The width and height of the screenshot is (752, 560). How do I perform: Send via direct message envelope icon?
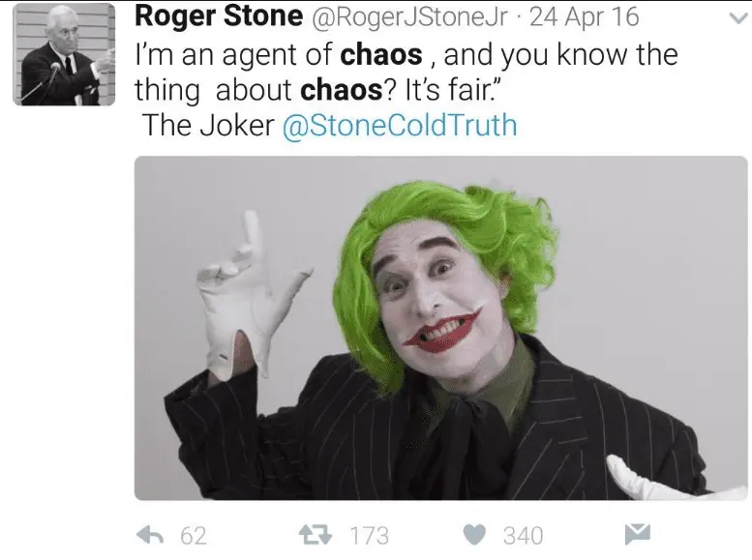pos(636,533)
